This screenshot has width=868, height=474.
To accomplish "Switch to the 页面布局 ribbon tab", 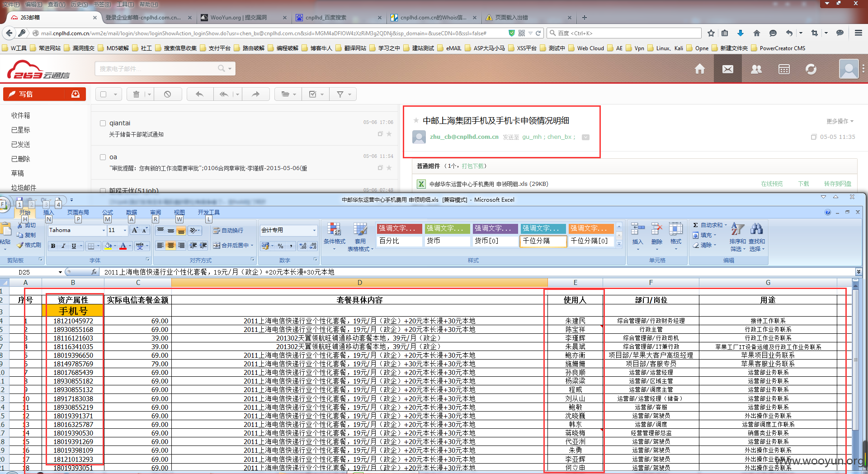I will [x=78, y=212].
